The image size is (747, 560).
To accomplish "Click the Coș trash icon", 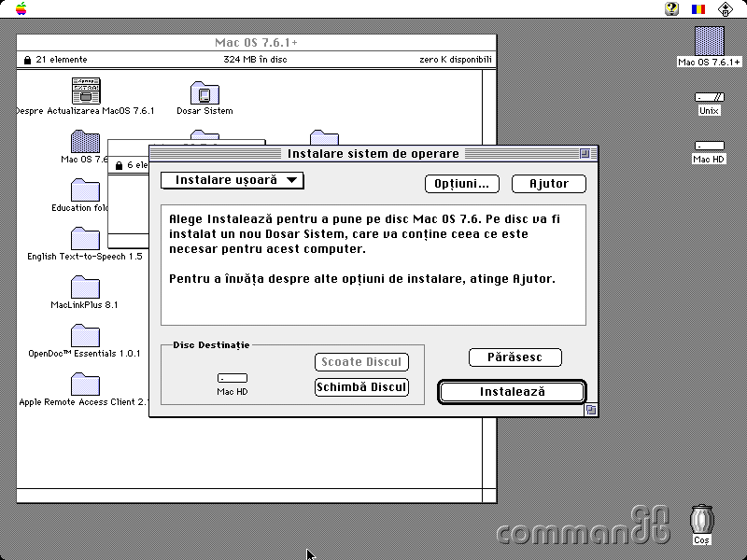I will click(x=702, y=520).
